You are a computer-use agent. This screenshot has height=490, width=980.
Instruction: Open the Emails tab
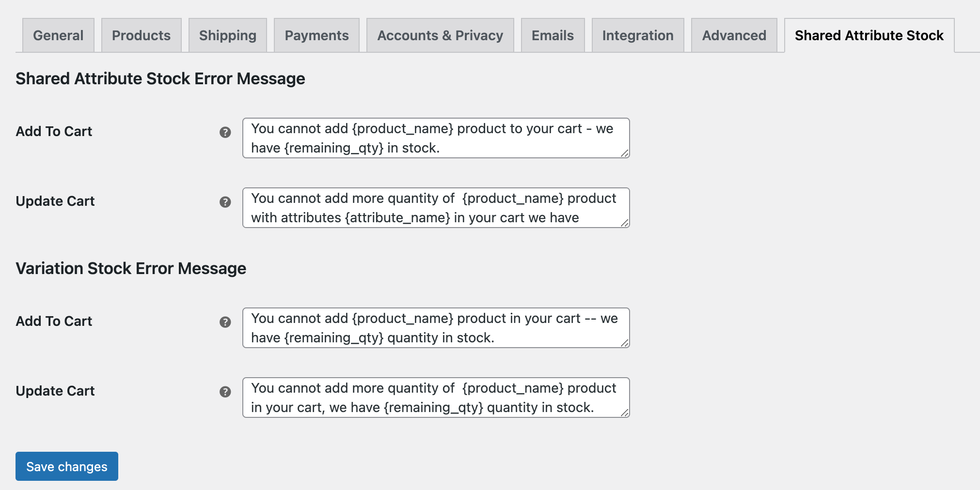(x=553, y=35)
